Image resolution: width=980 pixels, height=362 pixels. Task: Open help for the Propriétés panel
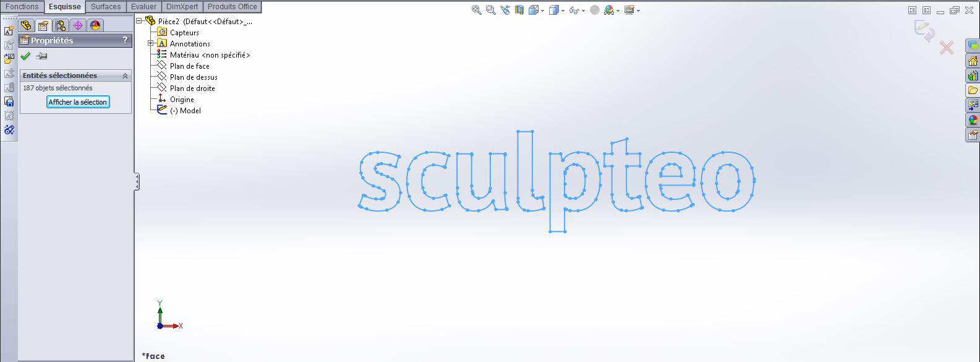click(125, 40)
